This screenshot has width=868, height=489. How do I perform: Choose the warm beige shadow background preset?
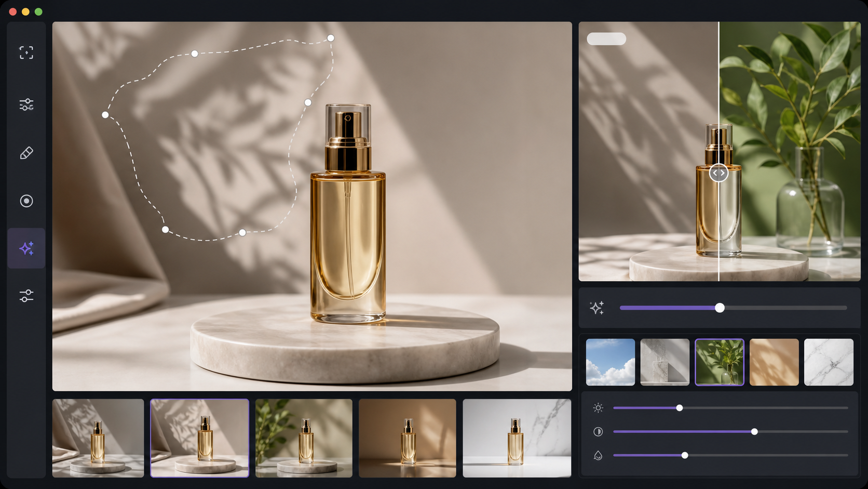point(774,362)
